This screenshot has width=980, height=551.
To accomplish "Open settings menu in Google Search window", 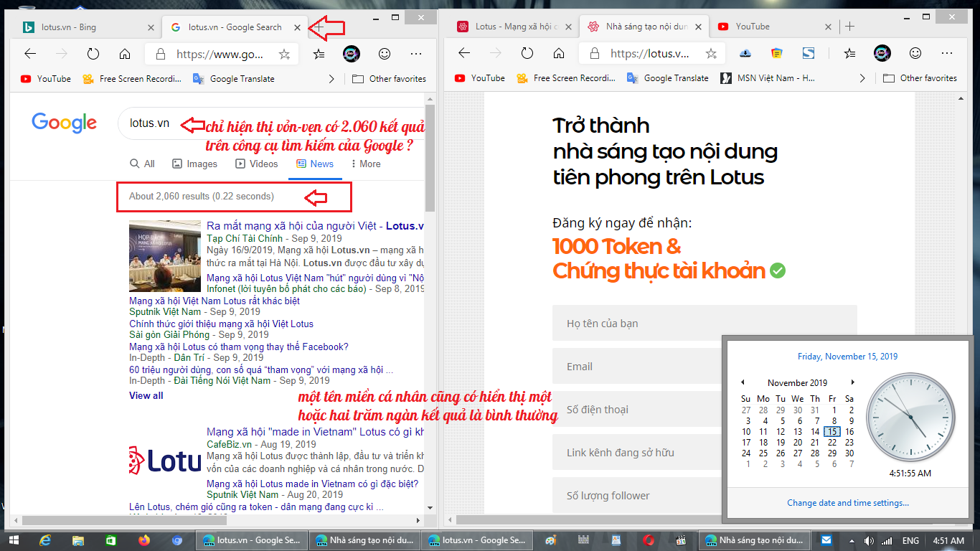I will (416, 54).
